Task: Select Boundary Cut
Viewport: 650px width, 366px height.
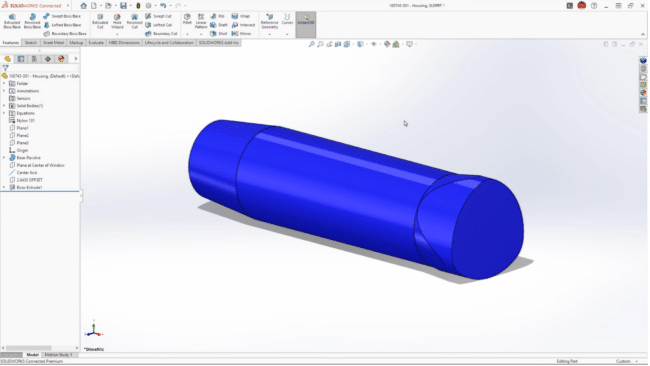Action: click(161, 34)
